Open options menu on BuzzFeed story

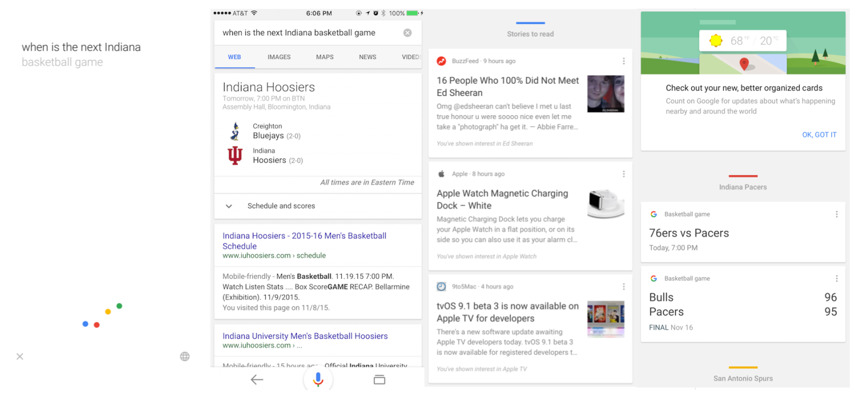pyautogui.click(x=623, y=61)
